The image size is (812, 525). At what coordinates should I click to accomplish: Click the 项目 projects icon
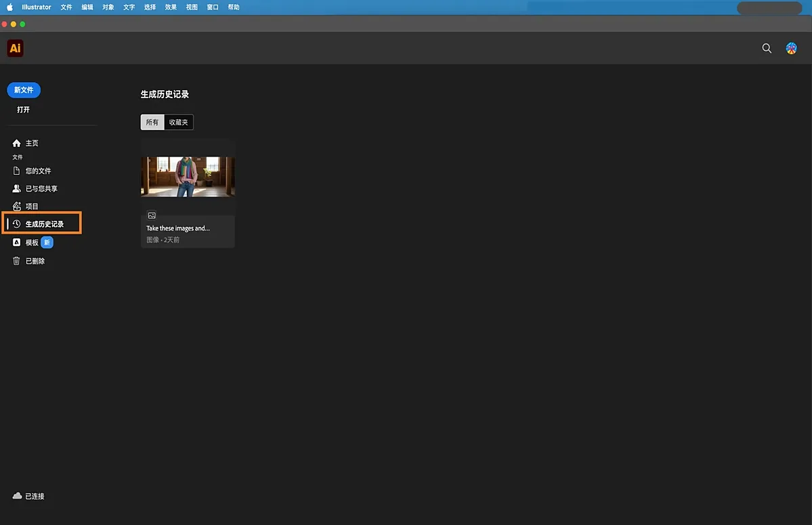(x=17, y=206)
